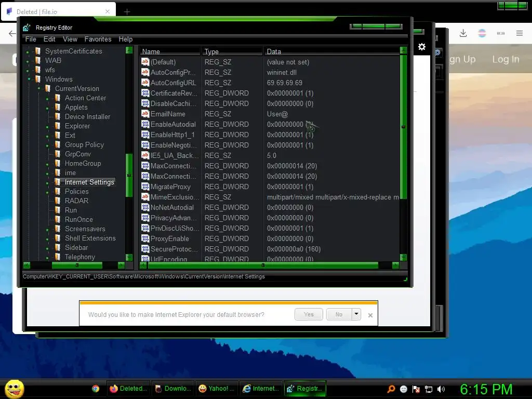Viewport: 532px width, 399px height.
Task: Click the AutoConfigURL string value icon
Action: (x=145, y=83)
